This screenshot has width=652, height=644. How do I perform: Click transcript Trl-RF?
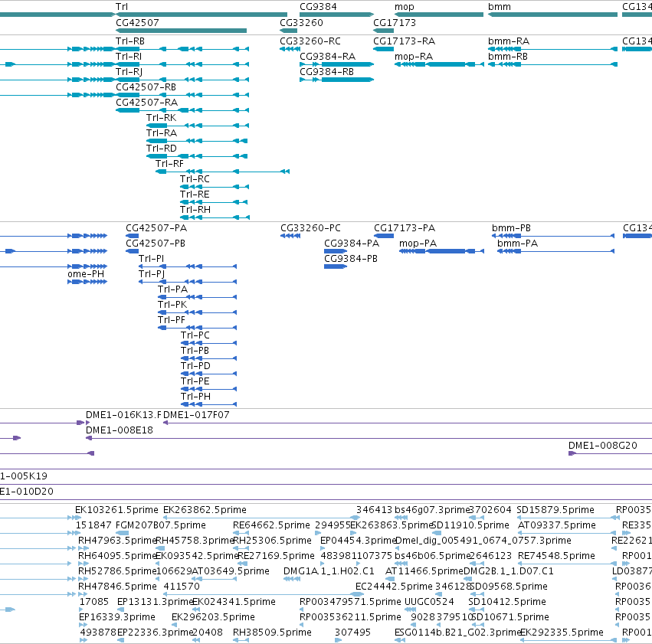[169, 164]
